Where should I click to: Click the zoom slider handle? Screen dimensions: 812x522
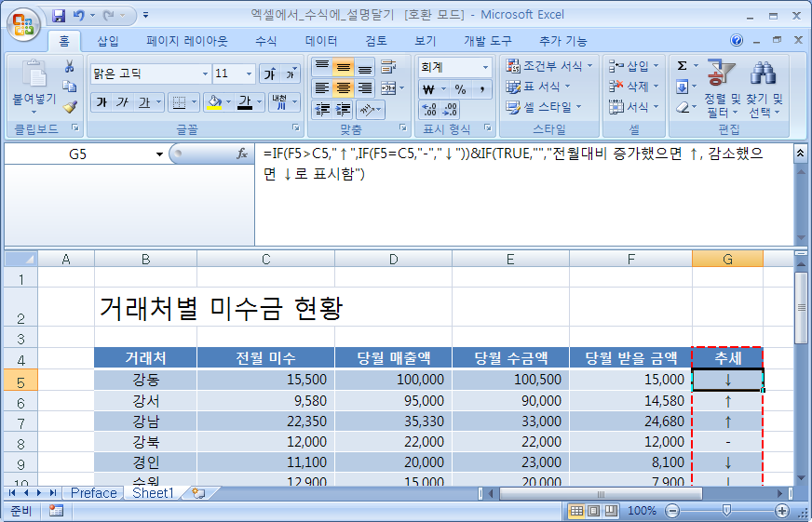pos(726,511)
